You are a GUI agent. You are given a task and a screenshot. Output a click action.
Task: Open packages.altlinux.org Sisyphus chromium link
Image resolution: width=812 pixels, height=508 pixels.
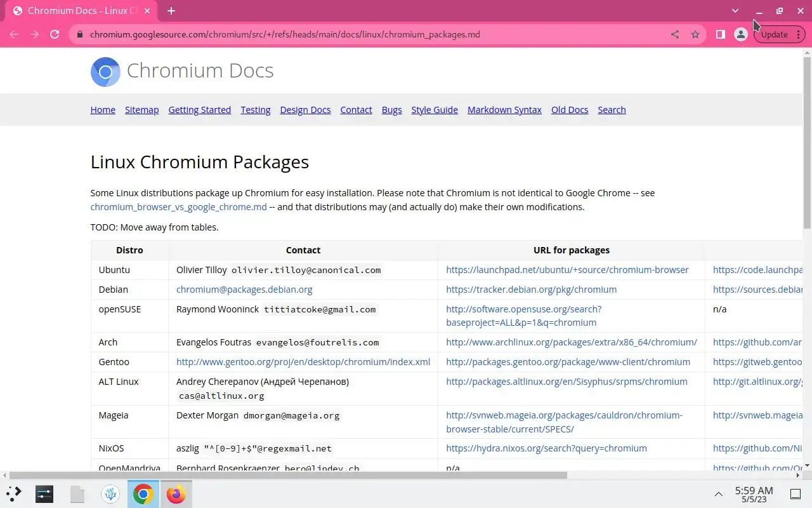[566, 382]
